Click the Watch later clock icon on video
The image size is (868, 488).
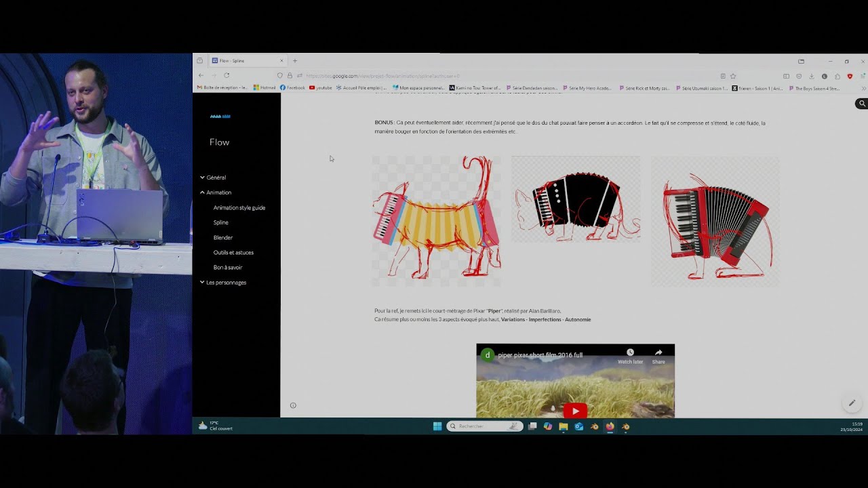tap(630, 352)
